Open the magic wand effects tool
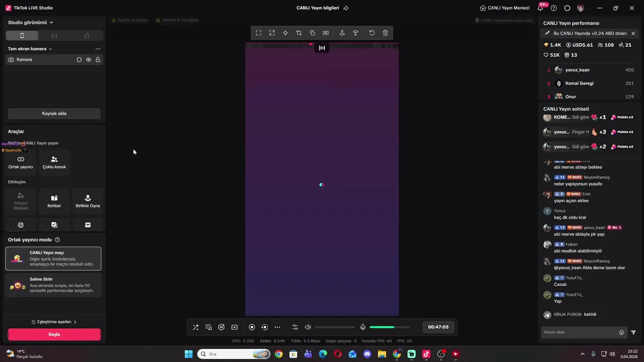 pos(196,327)
